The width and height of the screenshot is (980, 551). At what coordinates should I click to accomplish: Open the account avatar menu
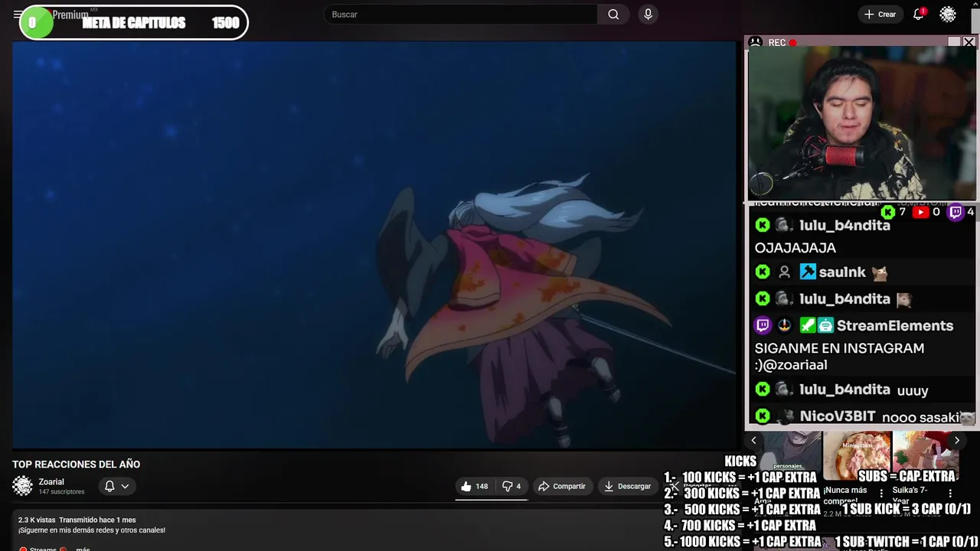948,15
